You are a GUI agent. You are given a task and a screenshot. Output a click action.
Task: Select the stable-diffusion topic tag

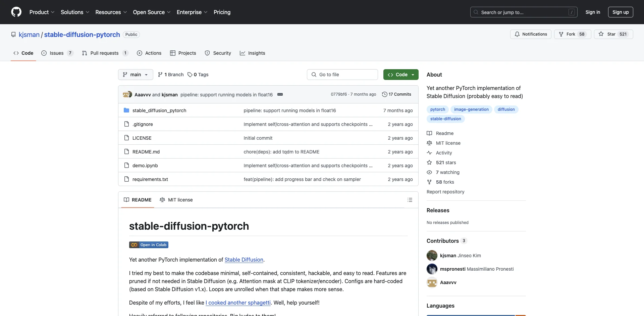click(x=445, y=119)
